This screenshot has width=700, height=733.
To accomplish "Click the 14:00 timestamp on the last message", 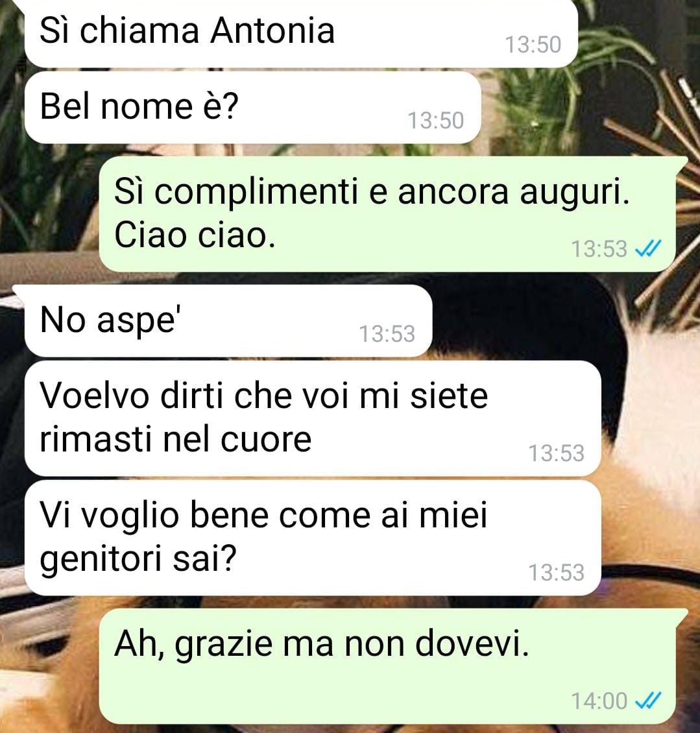I will (x=599, y=701).
